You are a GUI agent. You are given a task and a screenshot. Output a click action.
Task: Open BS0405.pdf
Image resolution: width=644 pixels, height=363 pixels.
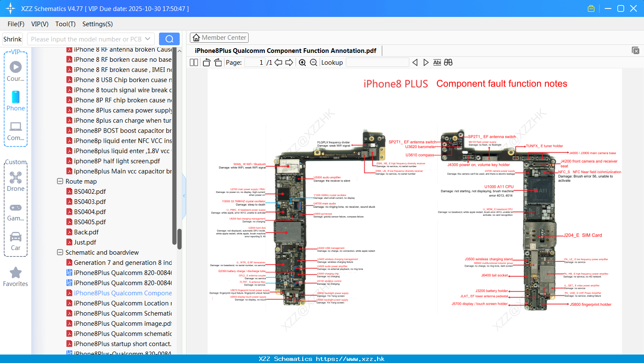[90, 222]
